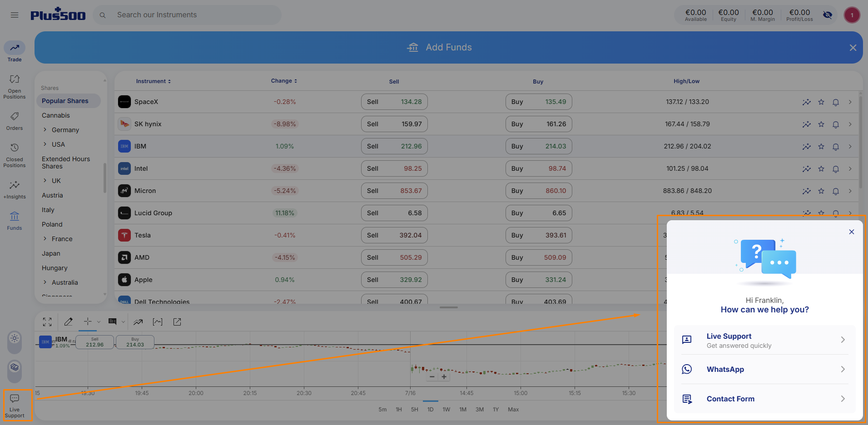Open the chart indicators tool
This screenshot has height=425, width=868.
click(x=138, y=322)
